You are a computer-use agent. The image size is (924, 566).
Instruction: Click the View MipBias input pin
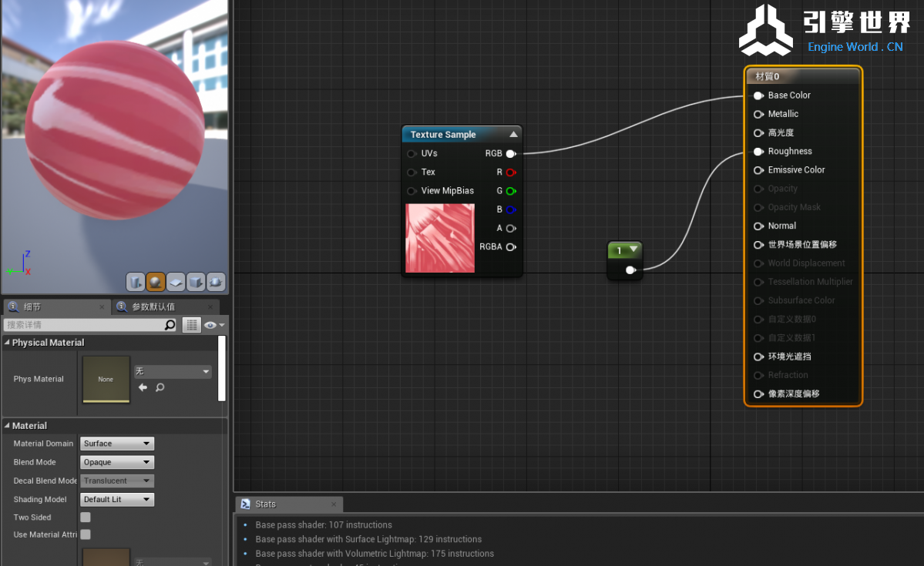point(412,191)
